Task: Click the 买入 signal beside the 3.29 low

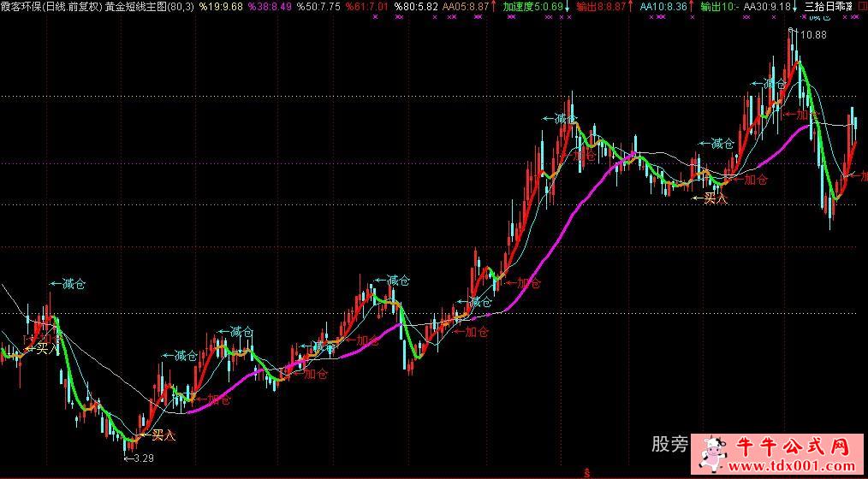Action: click(163, 436)
